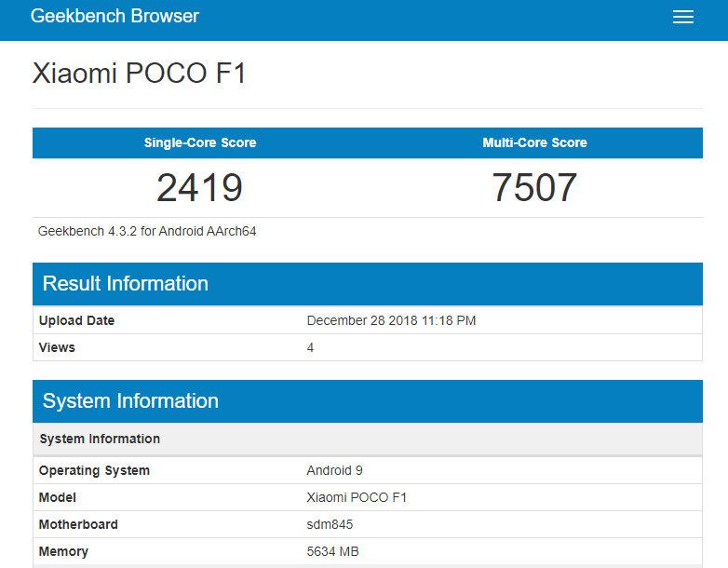Click the Multi-Core Score header

coord(534,142)
